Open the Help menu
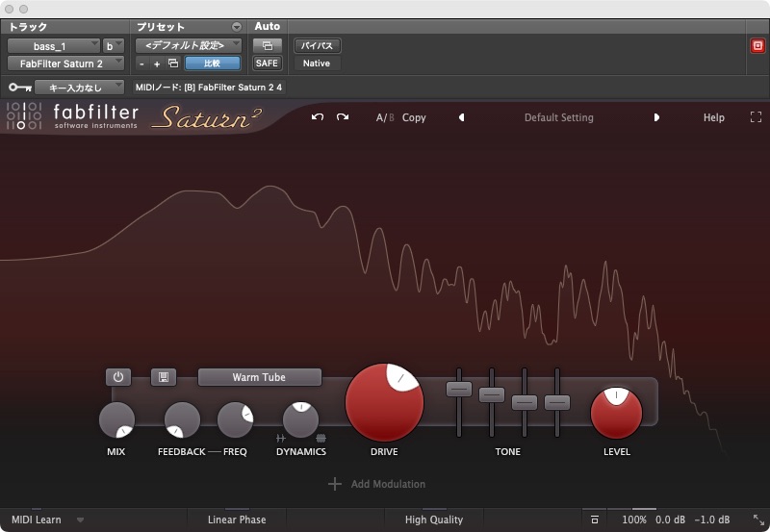 (713, 117)
